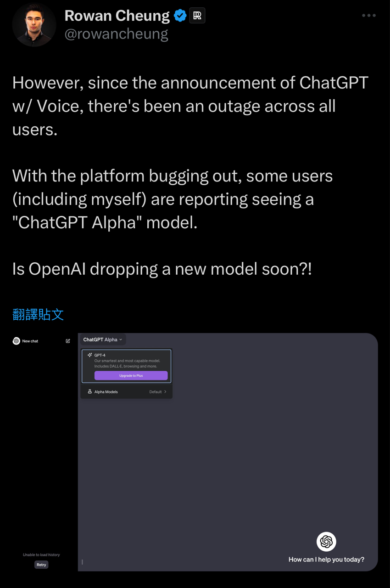
Task: Open the @rowancheung handle link
Action: coord(116,34)
